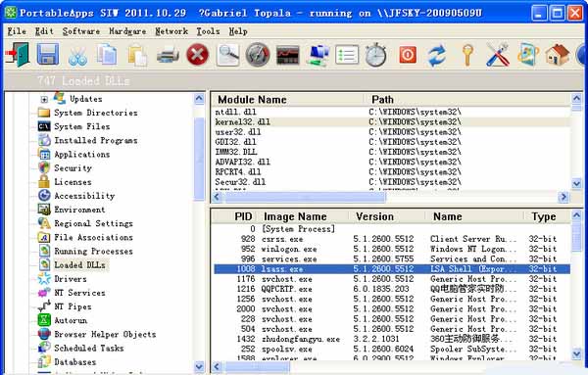Image resolution: width=588 pixels, height=375 pixels.
Task: Select the QQPCRTP.exe process row
Action: (x=391, y=289)
